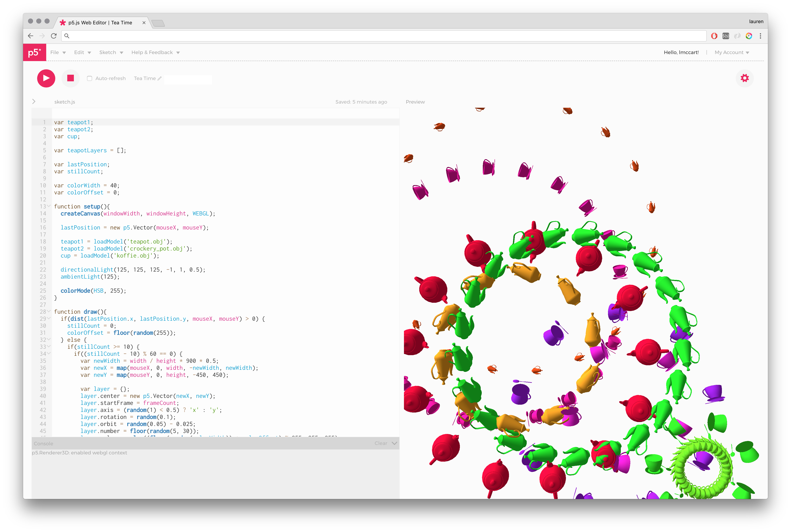Click the sketch.js filename label
The width and height of the screenshot is (791, 532).
(x=65, y=102)
